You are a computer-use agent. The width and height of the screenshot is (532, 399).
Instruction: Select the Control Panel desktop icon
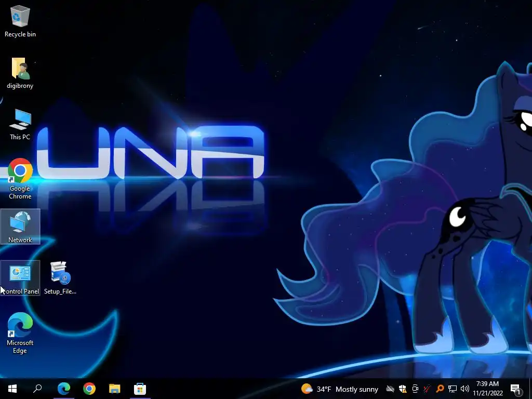click(x=20, y=278)
